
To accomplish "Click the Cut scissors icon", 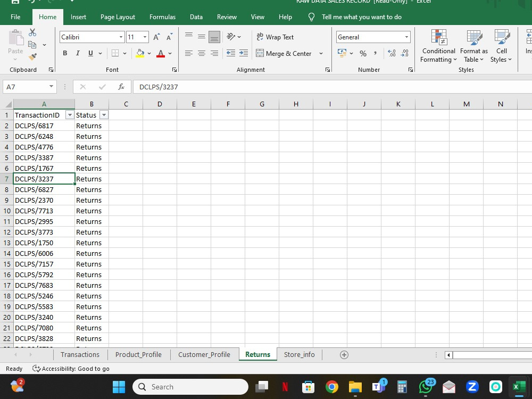I will [32, 32].
